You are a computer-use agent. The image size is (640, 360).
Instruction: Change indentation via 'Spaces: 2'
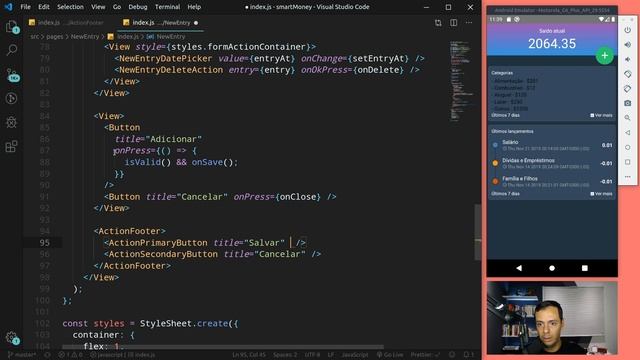click(x=285, y=355)
